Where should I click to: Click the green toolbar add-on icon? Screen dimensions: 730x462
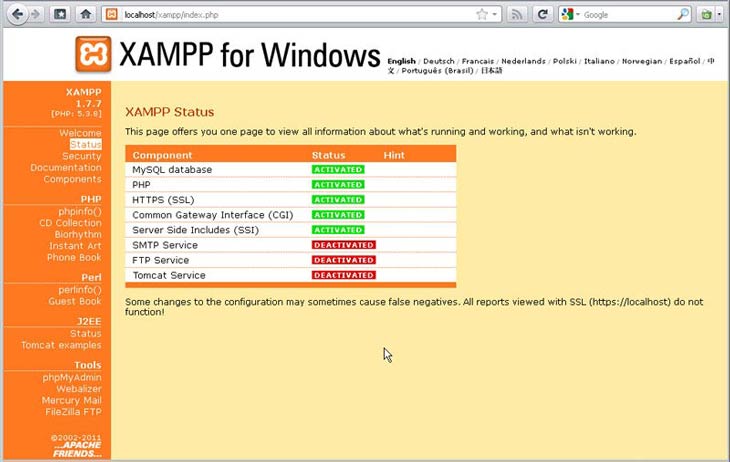(x=706, y=14)
